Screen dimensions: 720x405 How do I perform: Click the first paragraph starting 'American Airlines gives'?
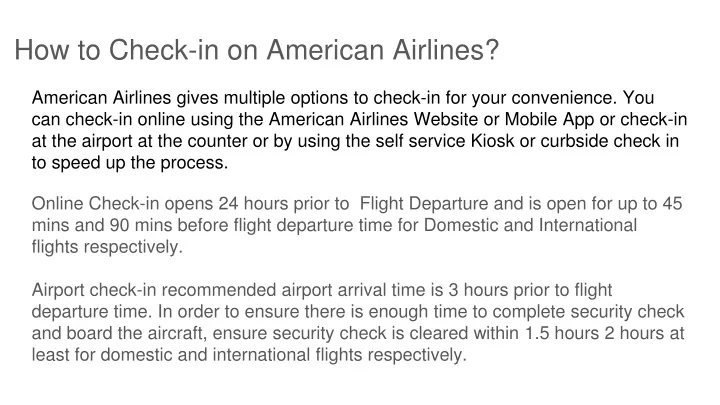click(359, 130)
